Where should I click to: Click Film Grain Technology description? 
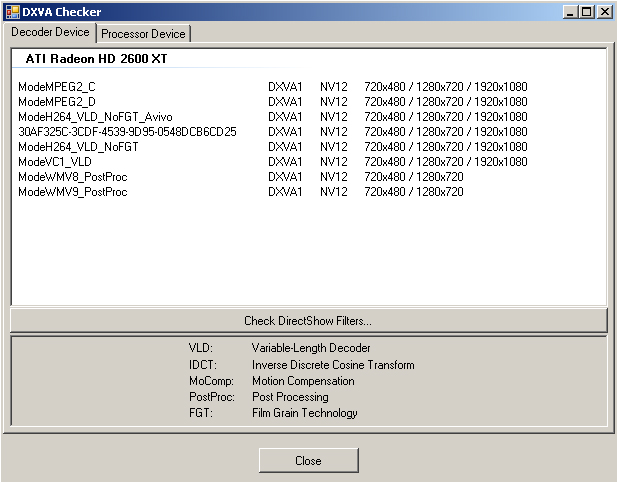tap(305, 413)
